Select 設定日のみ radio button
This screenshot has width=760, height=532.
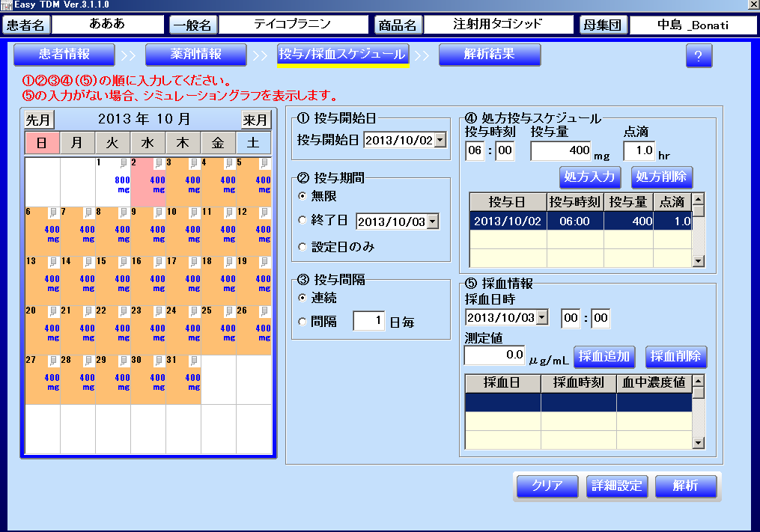(x=303, y=247)
